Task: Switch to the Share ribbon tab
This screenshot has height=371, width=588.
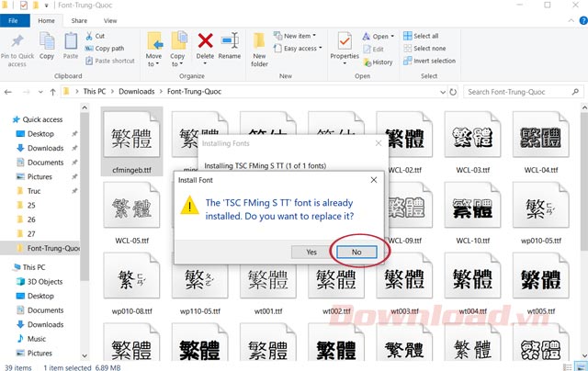Action: [x=79, y=20]
